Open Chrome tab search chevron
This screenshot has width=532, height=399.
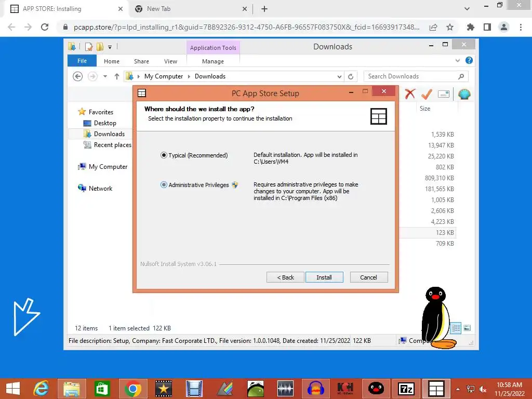467,9
